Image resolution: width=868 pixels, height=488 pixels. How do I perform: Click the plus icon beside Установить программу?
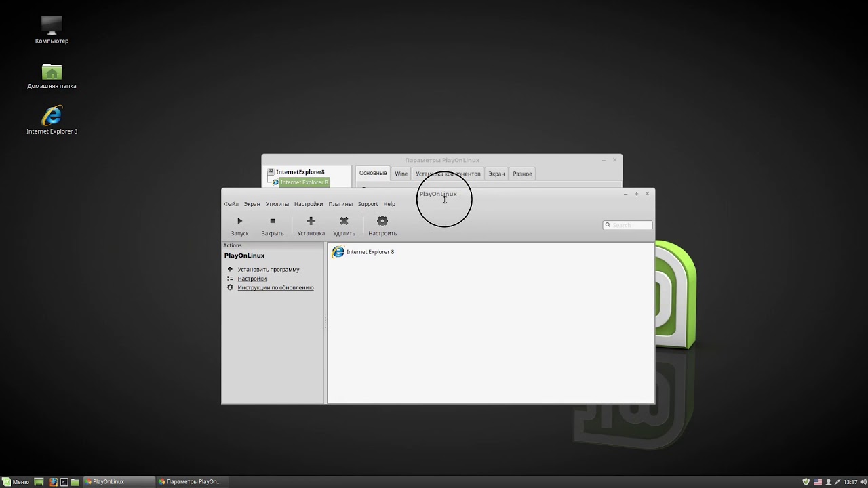pos(230,269)
